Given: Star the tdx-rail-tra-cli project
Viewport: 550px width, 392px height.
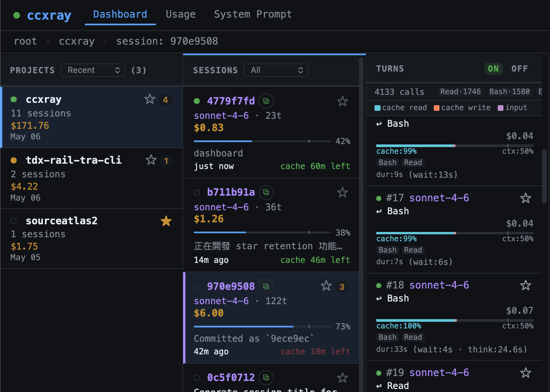Looking at the screenshot, I should [151, 160].
